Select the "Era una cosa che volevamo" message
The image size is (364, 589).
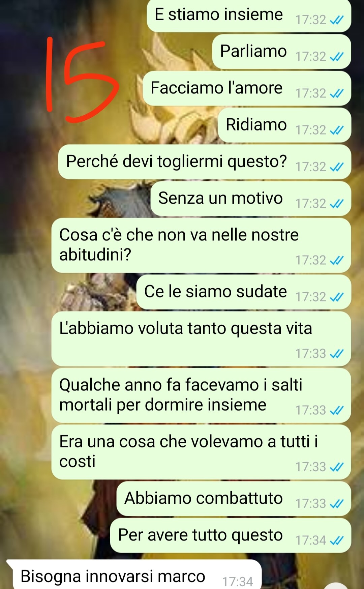coord(201,452)
